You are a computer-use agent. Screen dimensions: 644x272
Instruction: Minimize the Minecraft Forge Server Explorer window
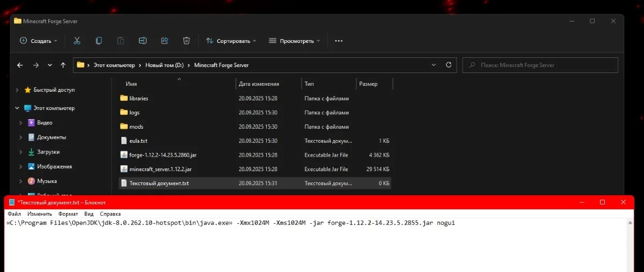572,21
